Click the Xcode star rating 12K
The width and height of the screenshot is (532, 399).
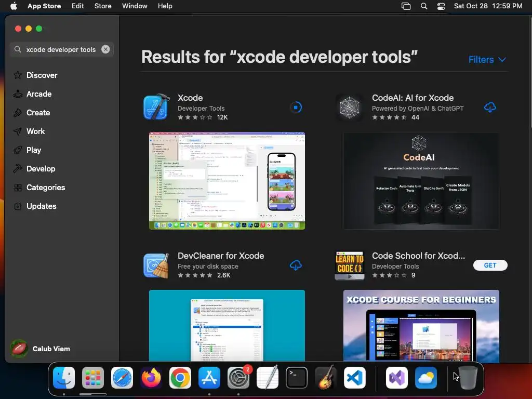(203, 117)
